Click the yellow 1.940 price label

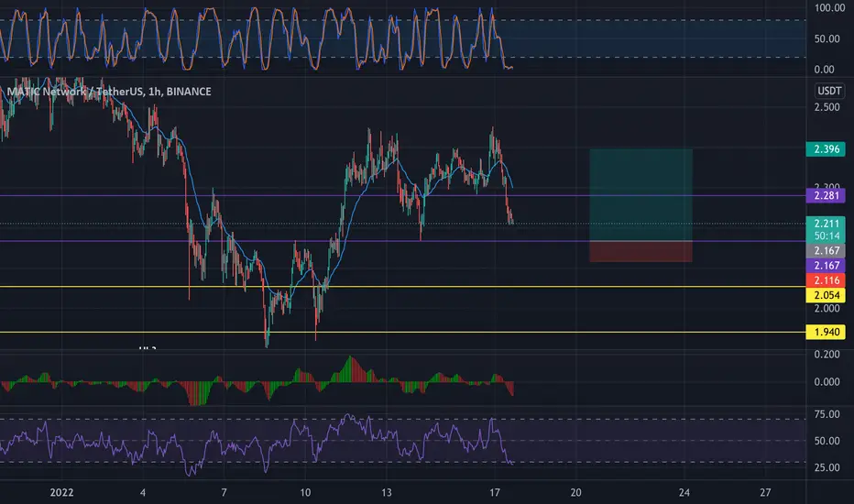[826, 332]
